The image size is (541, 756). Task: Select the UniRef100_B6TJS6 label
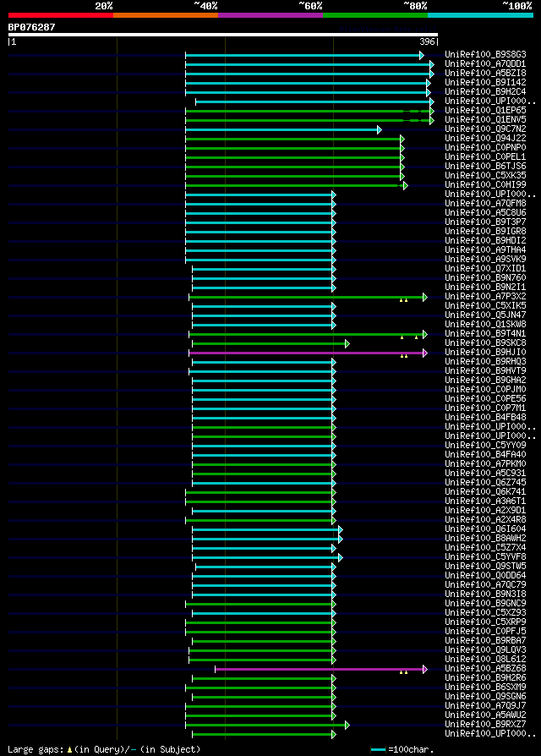485,167
